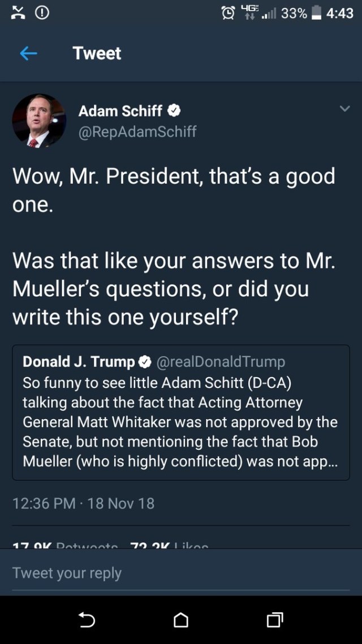Screen dimensions: 362x644
Task: Tap the missed call notification icon
Action: point(18,13)
